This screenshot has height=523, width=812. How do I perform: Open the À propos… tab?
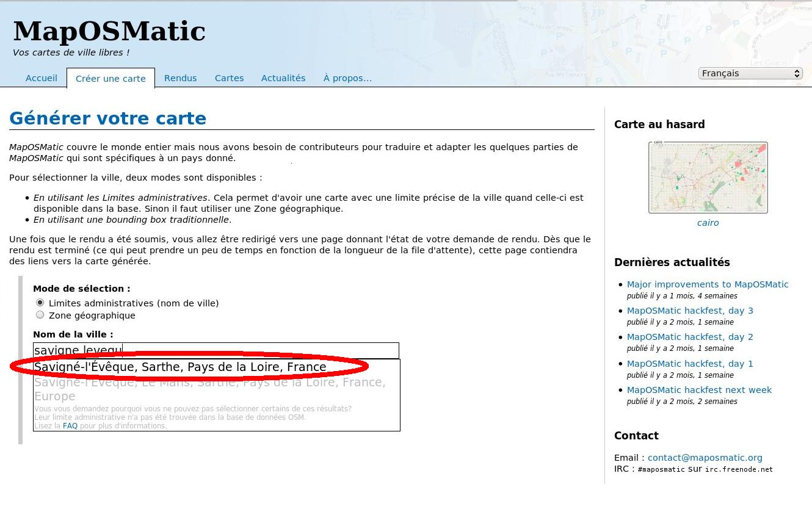coord(347,78)
